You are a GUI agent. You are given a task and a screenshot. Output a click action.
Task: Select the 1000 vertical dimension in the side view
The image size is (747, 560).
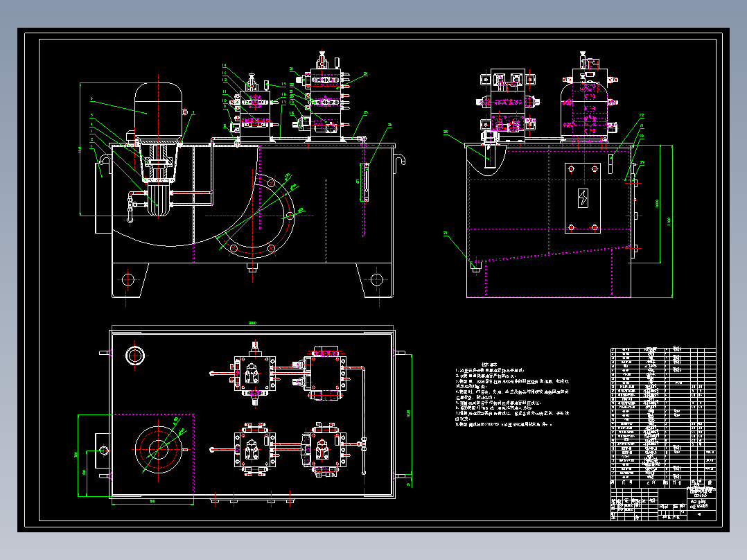pos(658,204)
